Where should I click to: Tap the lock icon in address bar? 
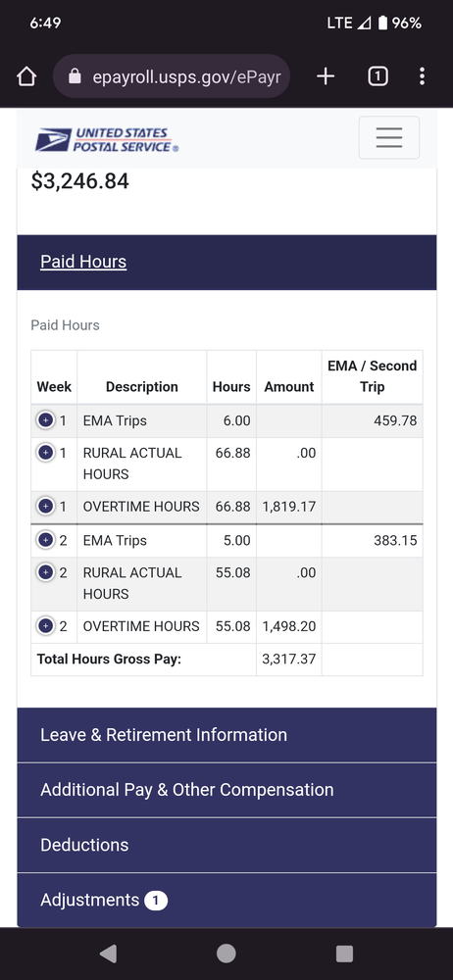tap(75, 76)
